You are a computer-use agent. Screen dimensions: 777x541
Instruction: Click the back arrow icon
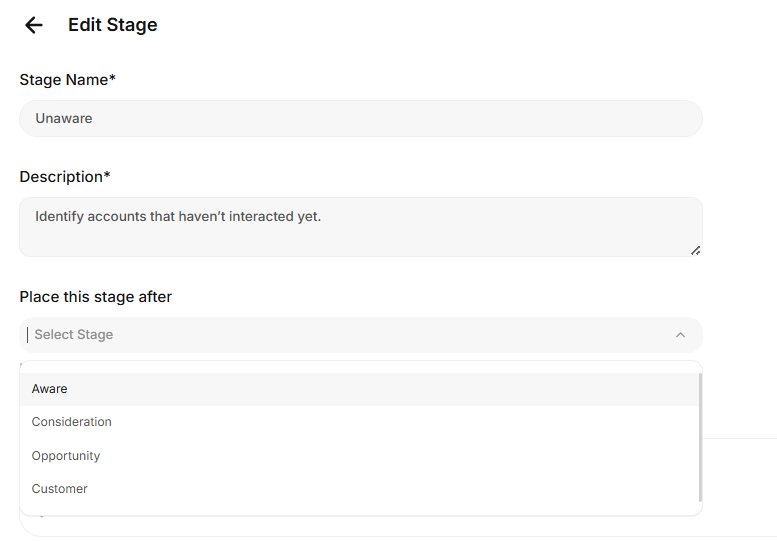pyautogui.click(x=34, y=25)
